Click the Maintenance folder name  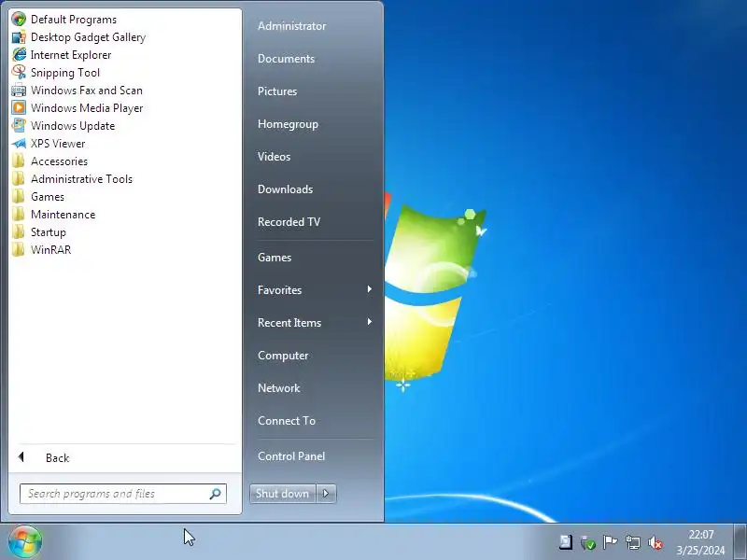tap(63, 215)
